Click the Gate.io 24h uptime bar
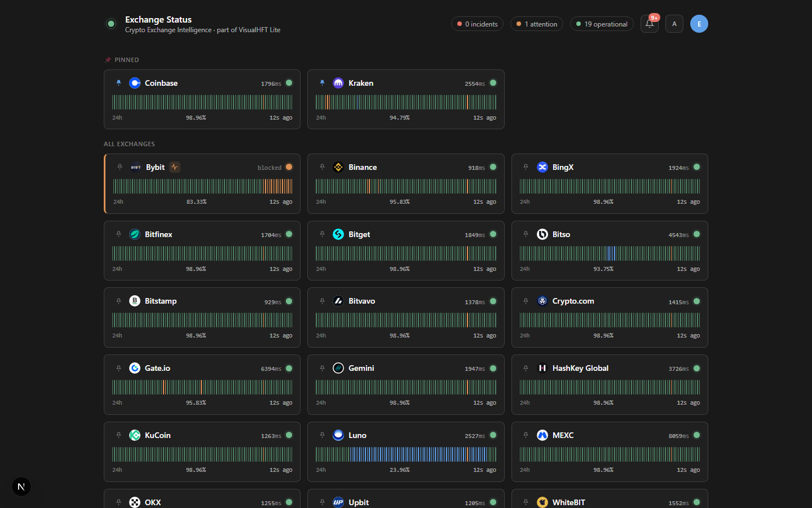812x508 pixels. [202, 387]
